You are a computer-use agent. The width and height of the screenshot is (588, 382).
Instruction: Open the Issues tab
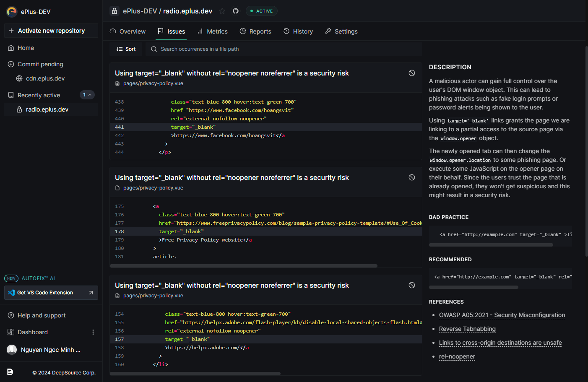(171, 31)
